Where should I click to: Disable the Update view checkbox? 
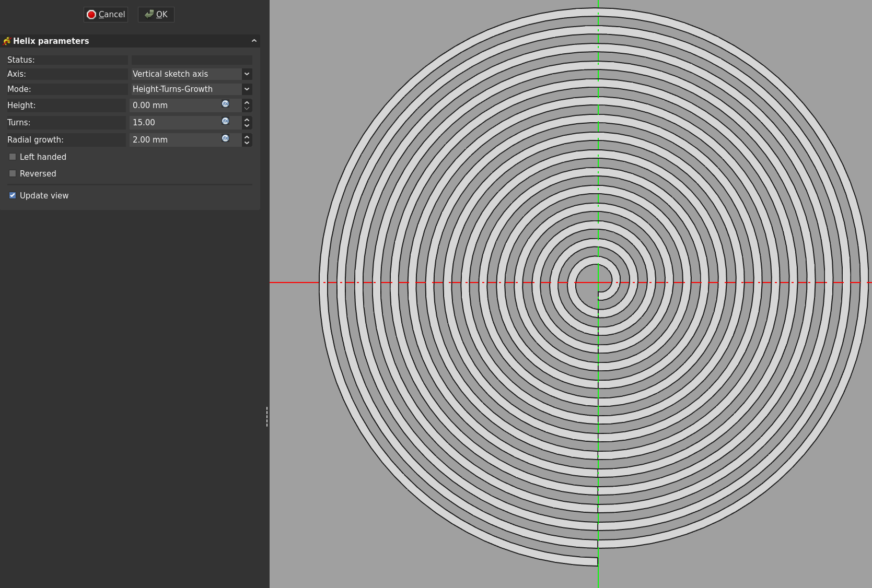[x=13, y=195]
